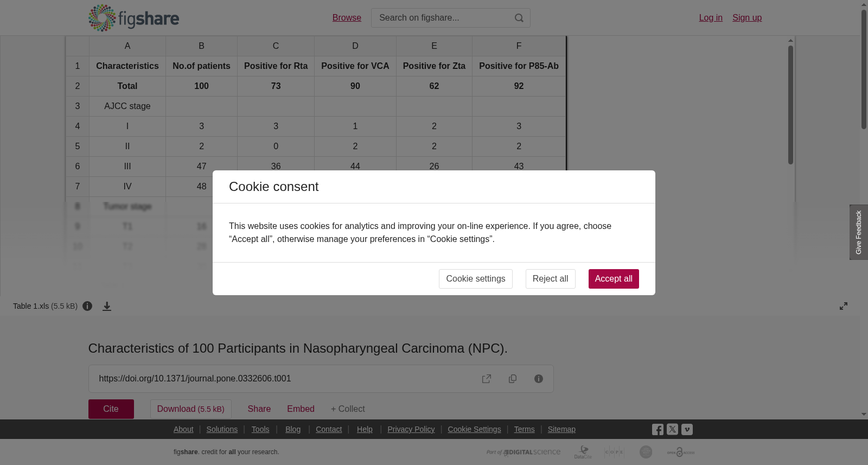Select column A header in spreadsheet
Screen dimensions: 868x465
point(127,46)
